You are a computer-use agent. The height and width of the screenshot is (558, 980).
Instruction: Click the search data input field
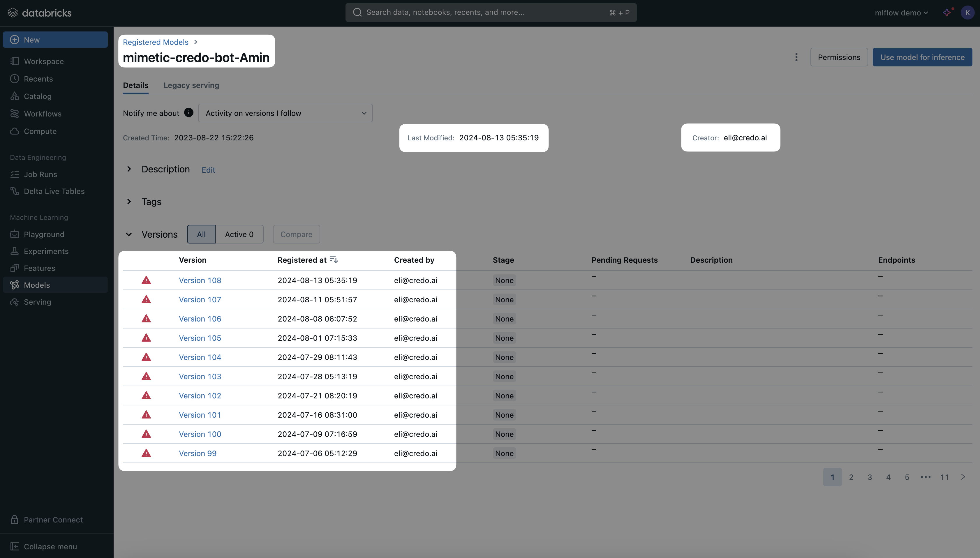(x=491, y=13)
